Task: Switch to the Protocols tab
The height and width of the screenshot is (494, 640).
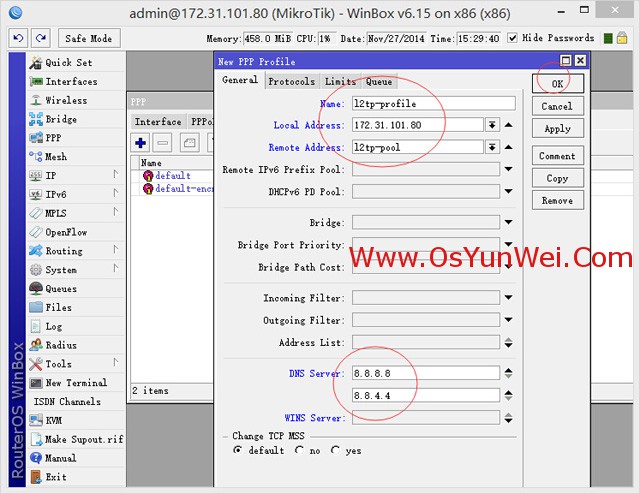Action: tap(292, 82)
